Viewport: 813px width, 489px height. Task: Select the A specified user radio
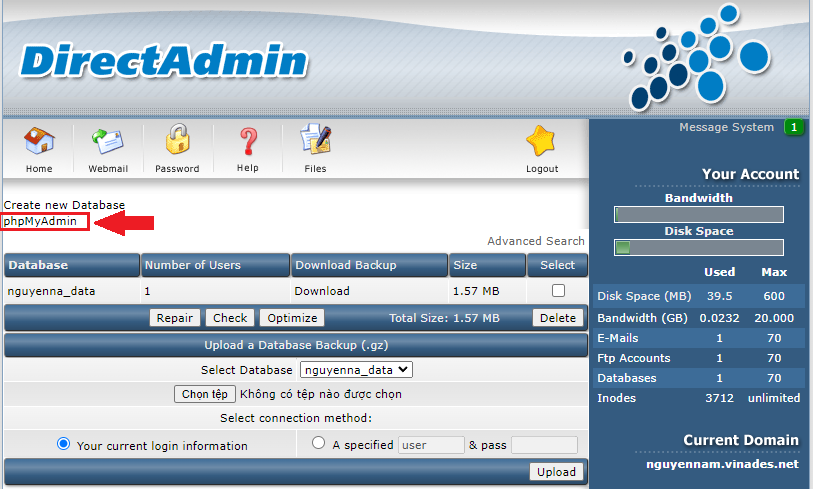[x=318, y=443]
